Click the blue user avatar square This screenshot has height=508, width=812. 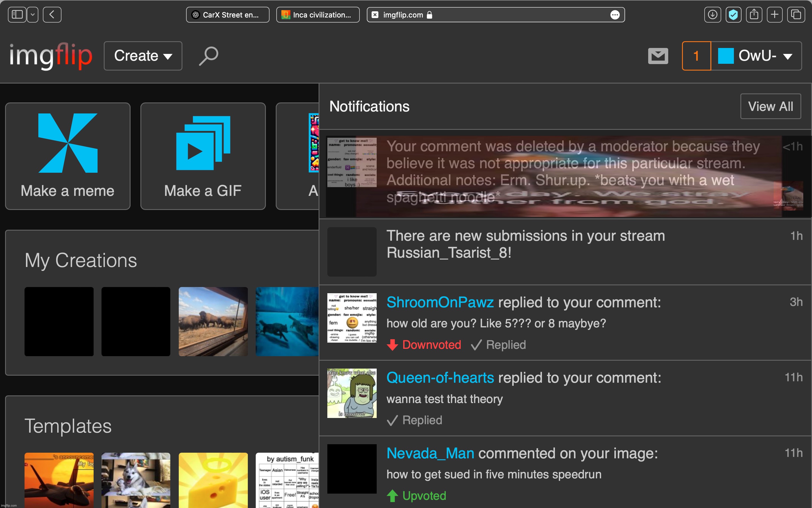725,56
